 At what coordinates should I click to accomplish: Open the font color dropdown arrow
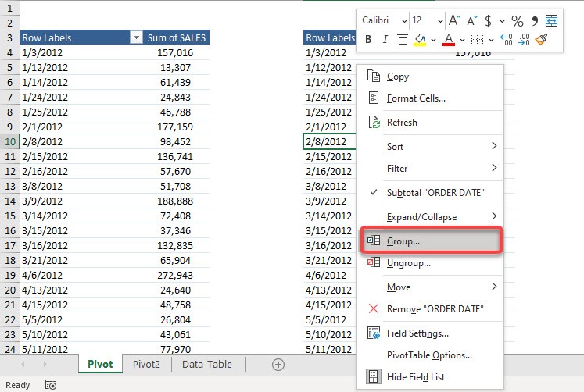[462, 40]
